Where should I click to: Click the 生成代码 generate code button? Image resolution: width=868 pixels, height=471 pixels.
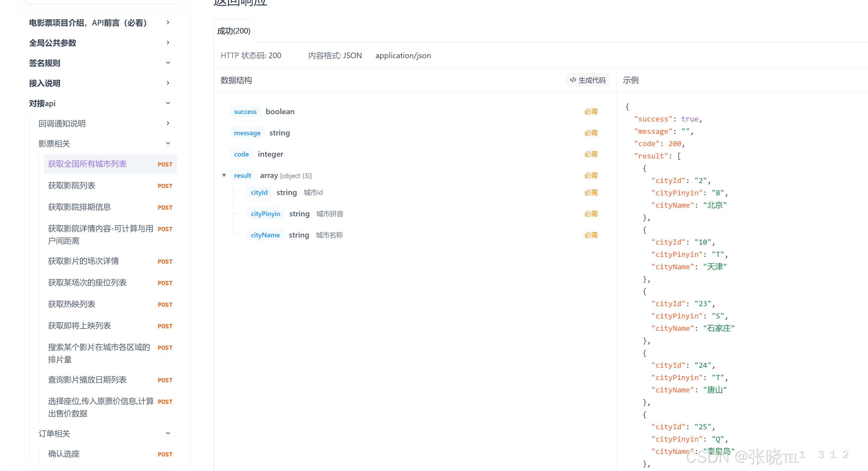(x=587, y=80)
